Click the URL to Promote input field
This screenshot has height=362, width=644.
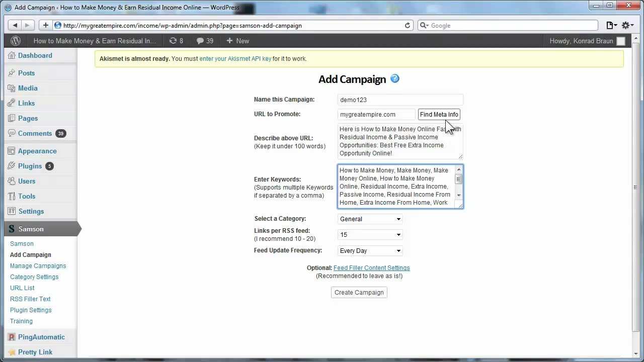click(376, 114)
